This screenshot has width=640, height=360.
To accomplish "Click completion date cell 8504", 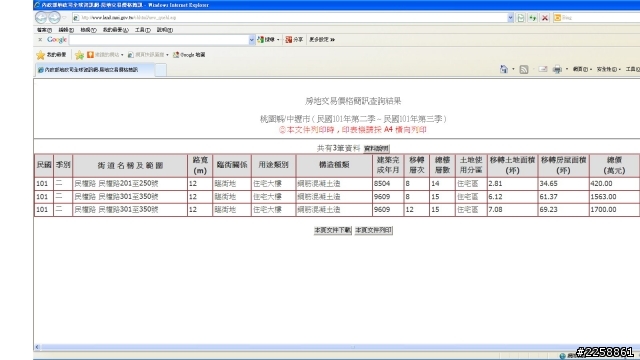I will (388, 184).
